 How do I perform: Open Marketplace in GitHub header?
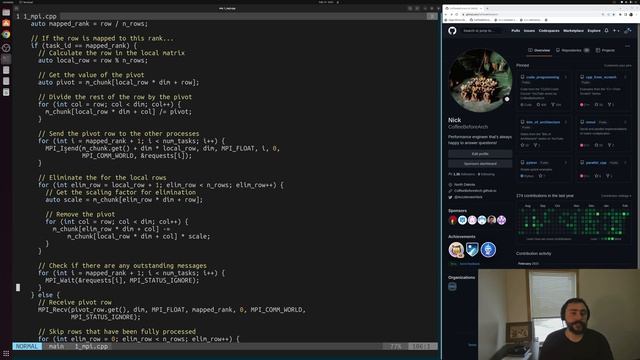pyautogui.click(x=573, y=31)
